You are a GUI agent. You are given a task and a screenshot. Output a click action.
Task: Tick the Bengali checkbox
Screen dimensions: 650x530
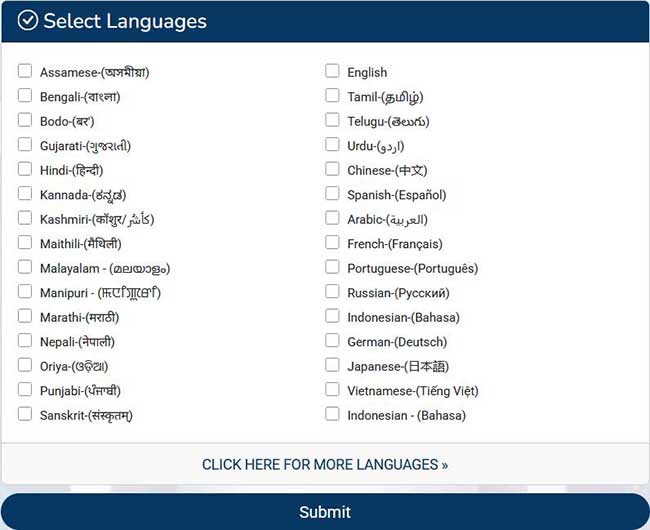(x=25, y=96)
